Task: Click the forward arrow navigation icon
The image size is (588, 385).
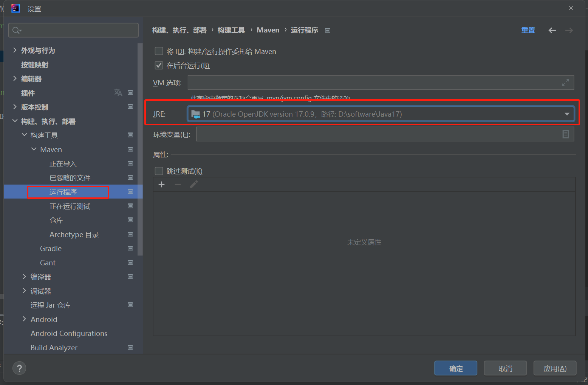Action: pyautogui.click(x=569, y=31)
